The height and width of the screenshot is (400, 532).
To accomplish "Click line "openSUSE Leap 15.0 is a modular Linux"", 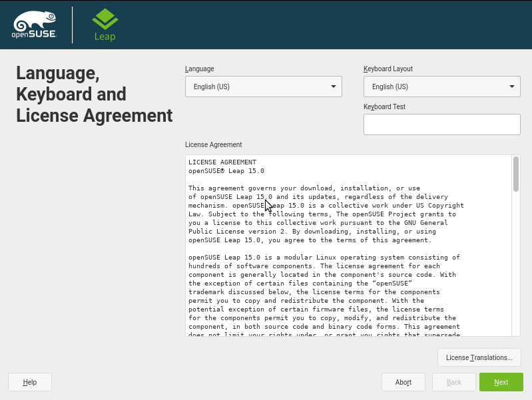I will (324, 258).
